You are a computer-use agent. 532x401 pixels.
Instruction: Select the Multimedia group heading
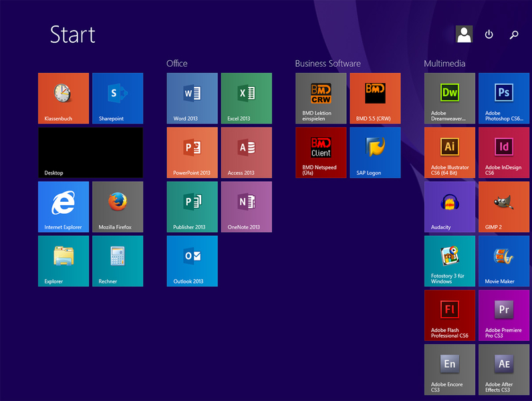444,63
